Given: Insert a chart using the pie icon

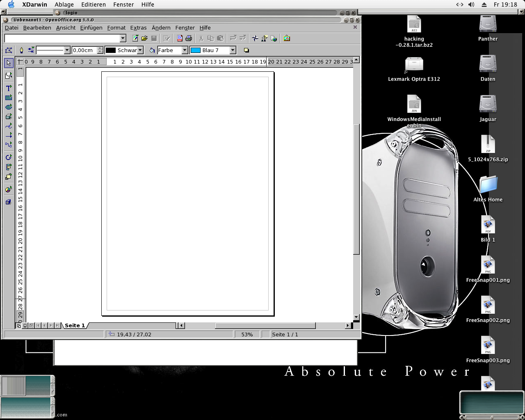Looking at the screenshot, I should point(9,189).
